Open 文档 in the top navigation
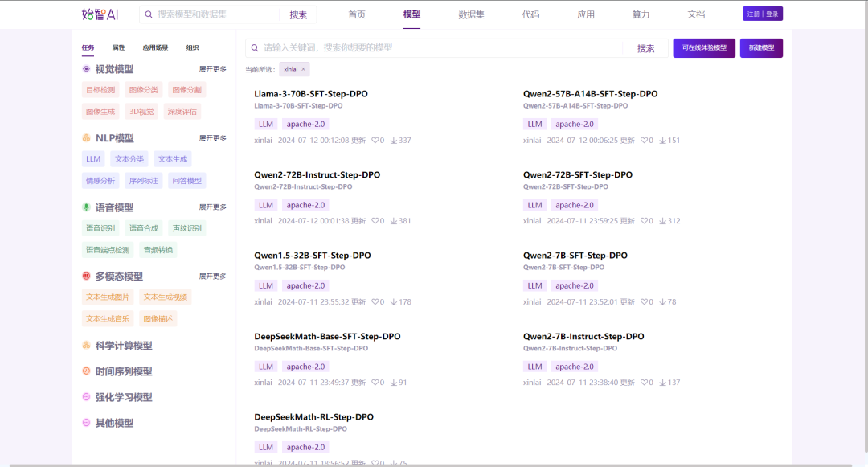The image size is (868, 467). (696, 15)
